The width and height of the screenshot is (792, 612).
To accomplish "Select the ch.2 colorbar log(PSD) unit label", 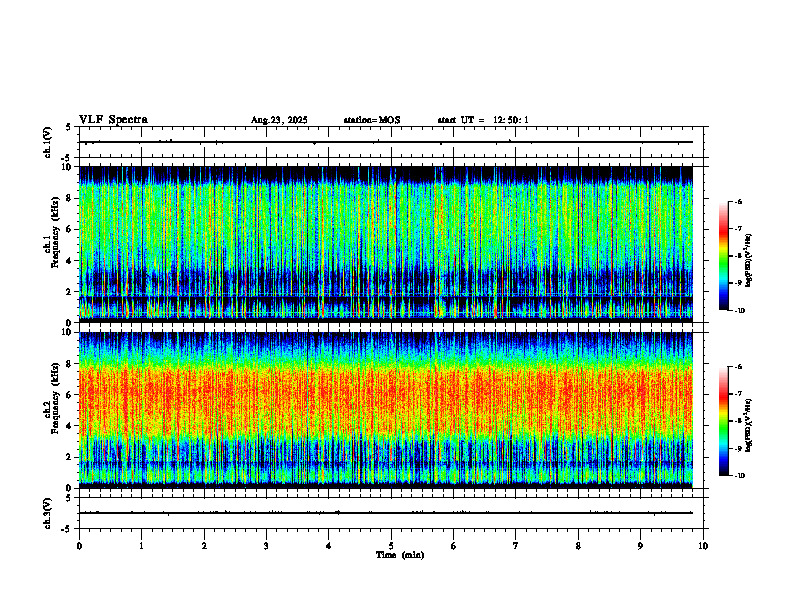I will click(749, 425).
